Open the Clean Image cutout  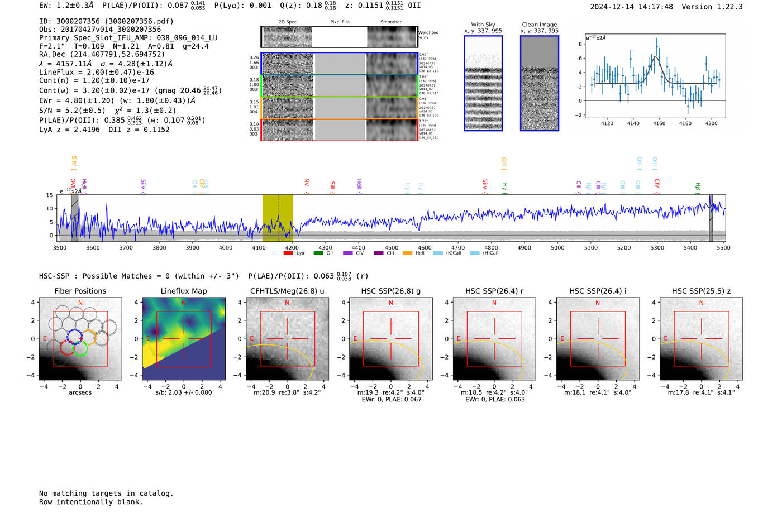coord(540,83)
